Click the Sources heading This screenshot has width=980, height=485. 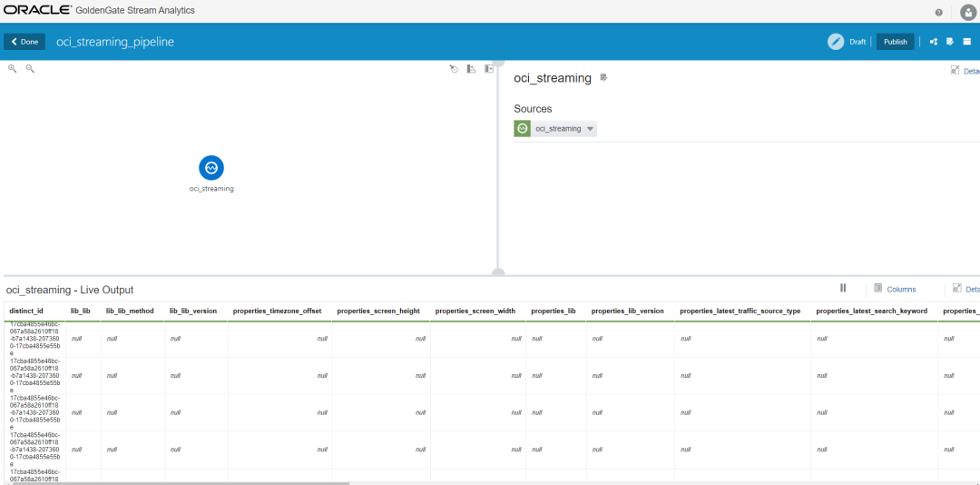coord(533,109)
